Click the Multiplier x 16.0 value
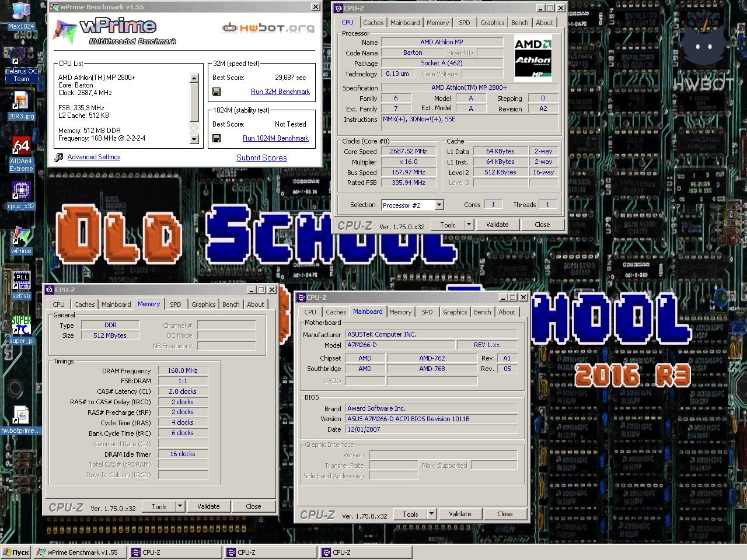This screenshot has height=560, width=747. [x=409, y=162]
